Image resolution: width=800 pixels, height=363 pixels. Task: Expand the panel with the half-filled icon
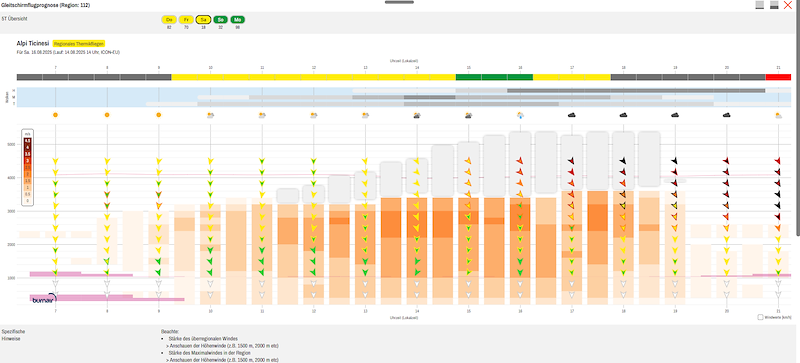pos(774,5)
